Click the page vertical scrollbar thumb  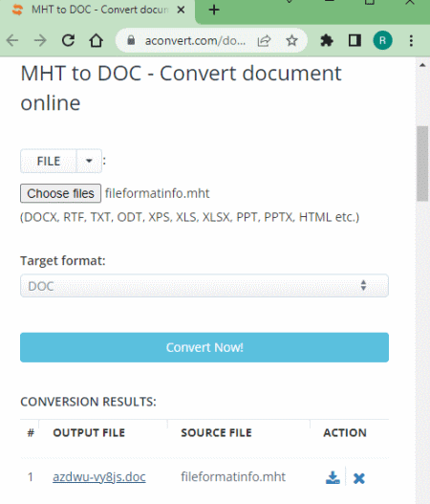(422, 164)
